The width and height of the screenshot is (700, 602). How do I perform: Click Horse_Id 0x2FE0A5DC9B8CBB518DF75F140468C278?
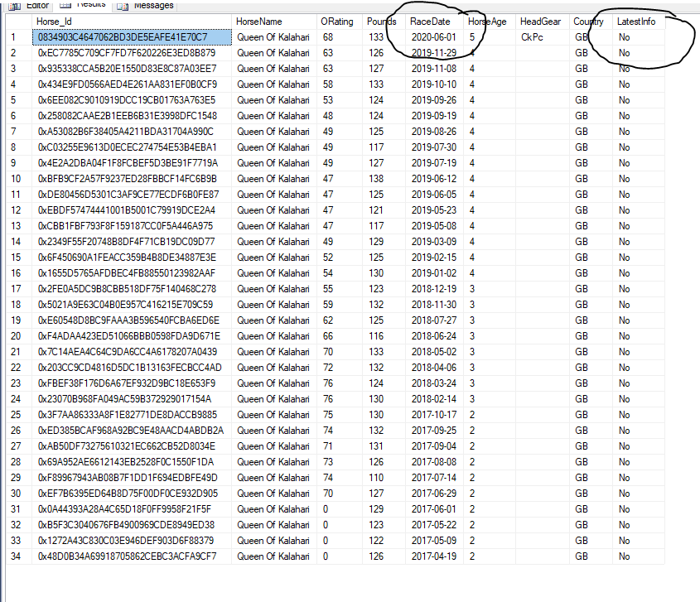132,289
